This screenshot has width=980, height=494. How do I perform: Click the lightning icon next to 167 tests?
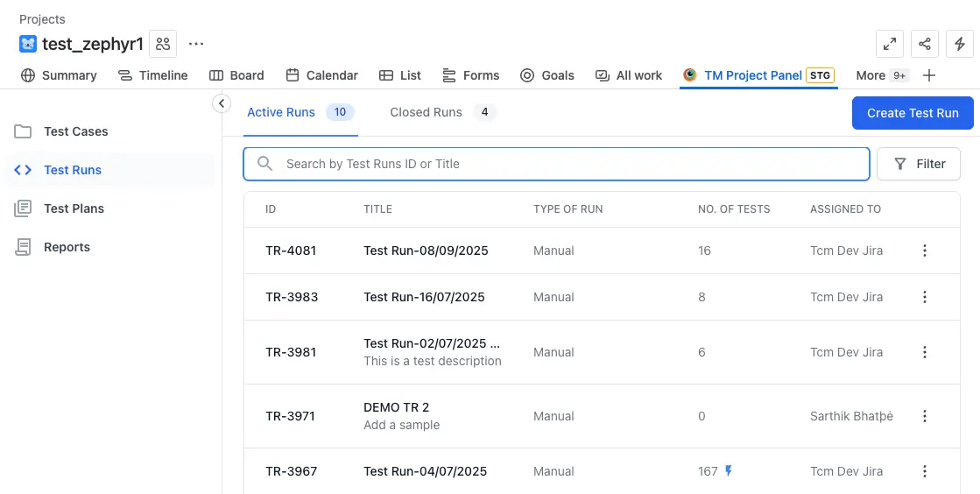click(728, 470)
